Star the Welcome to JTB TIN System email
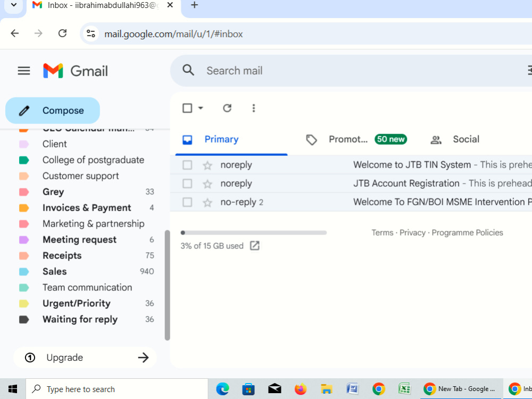The width and height of the screenshot is (532, 399). pos(207,165)
